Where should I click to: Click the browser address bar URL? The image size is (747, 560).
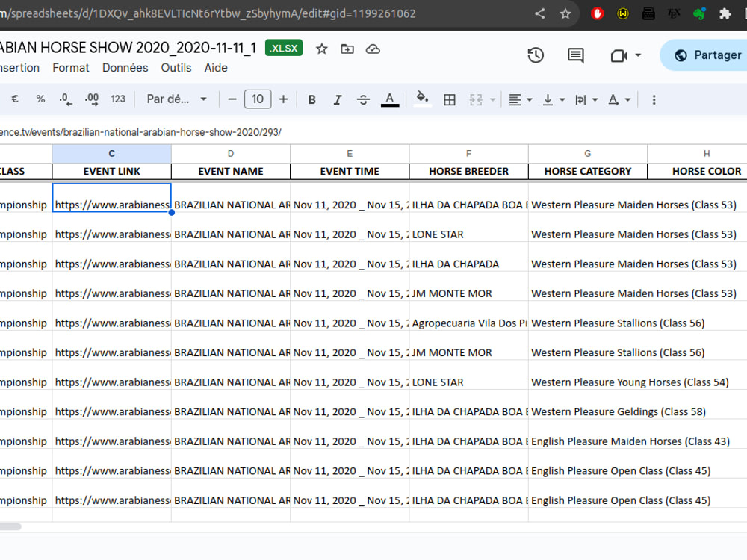click(208, 13)
